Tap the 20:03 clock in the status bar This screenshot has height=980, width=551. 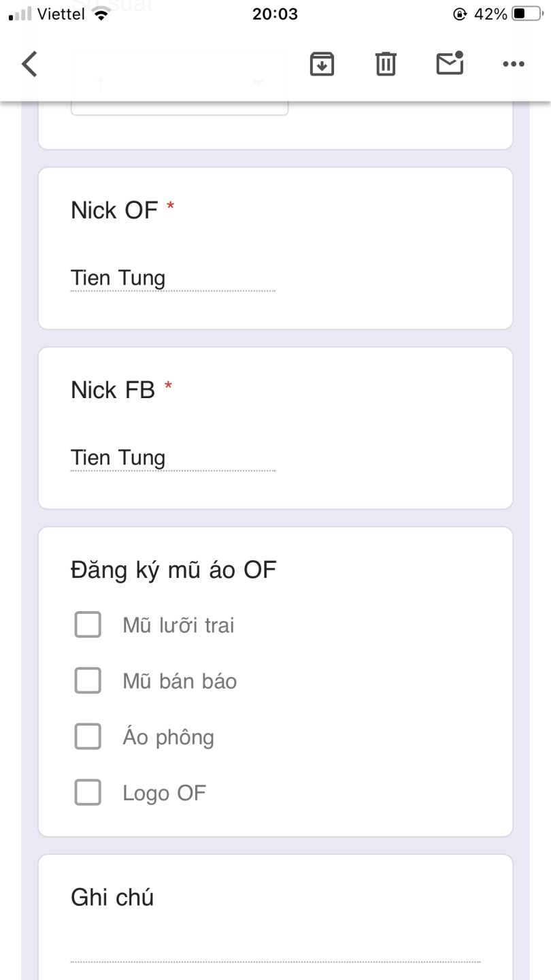pyautogui.click(x=275, y=14)
